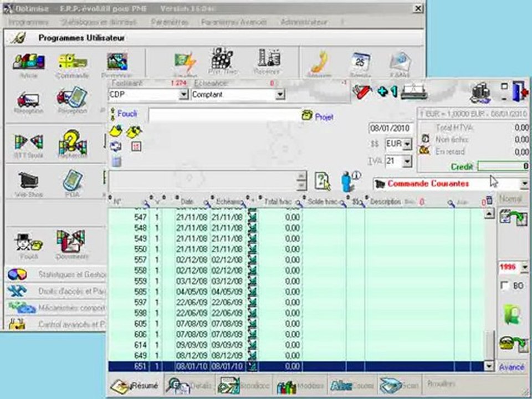Switch to the Résumé tab

(x=135, y=386)
